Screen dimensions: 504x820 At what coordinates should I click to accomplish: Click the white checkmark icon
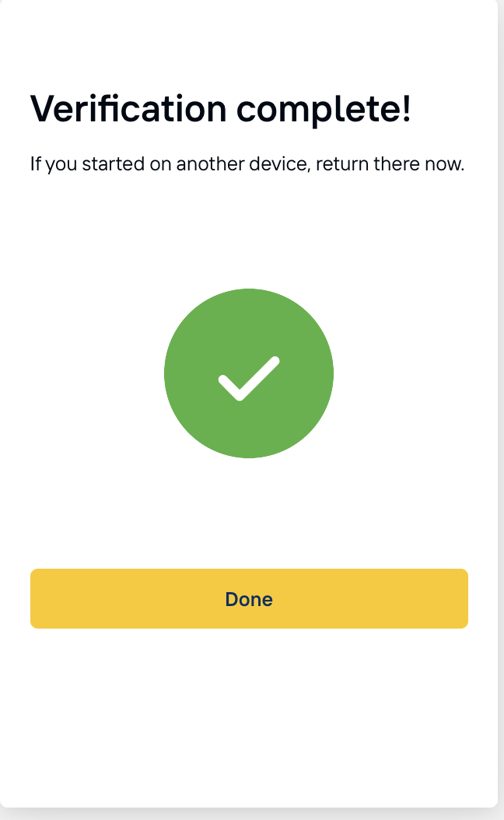(249, 378)
